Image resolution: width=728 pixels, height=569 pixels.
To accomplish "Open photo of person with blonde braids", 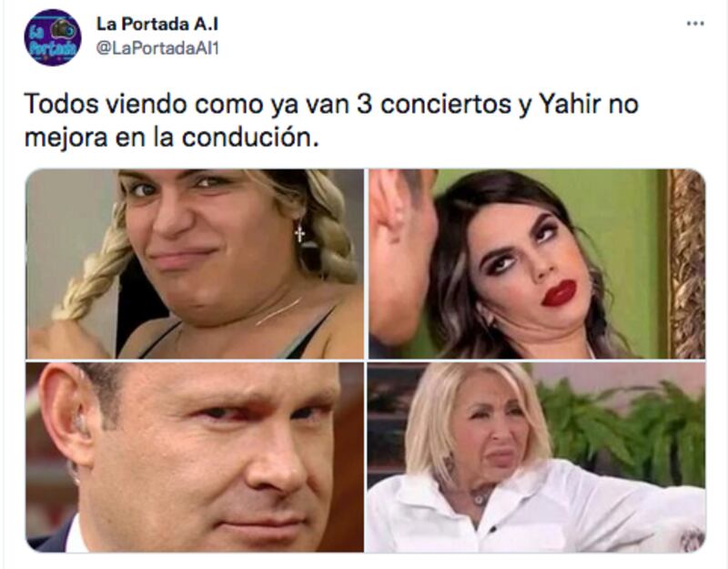I will pos(195,264).
